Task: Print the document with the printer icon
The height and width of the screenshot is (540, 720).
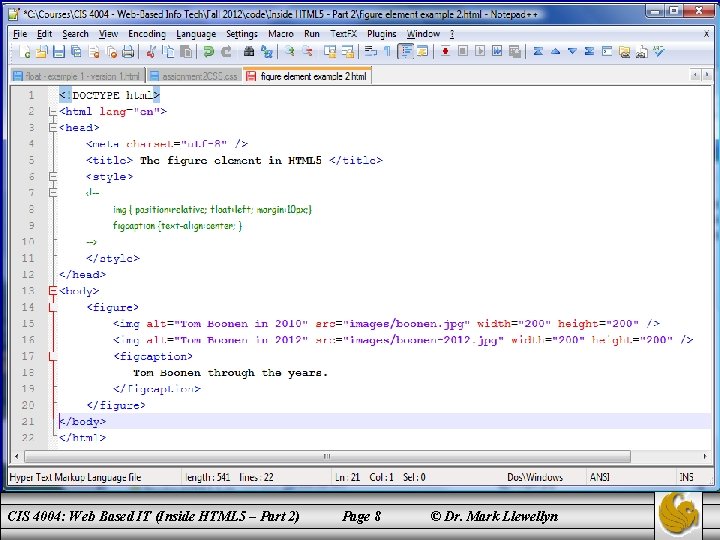Action: click(129, 52)
